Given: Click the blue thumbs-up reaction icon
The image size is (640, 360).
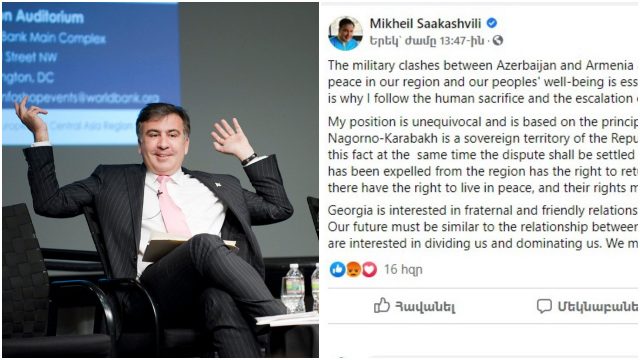Looking at the screenshot, I should tap(338, 269).
